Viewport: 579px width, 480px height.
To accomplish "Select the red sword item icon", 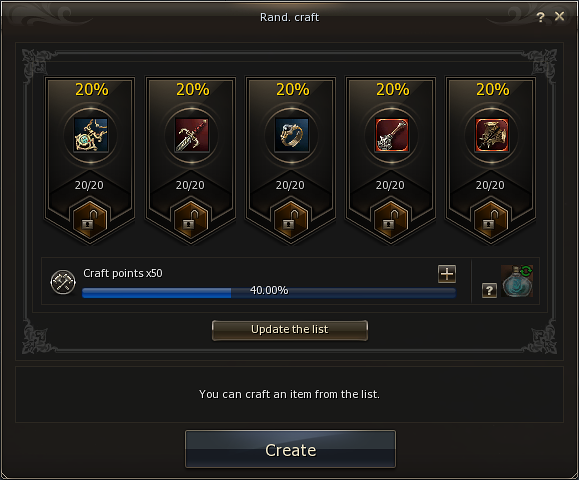I will (x=191, y=135).
